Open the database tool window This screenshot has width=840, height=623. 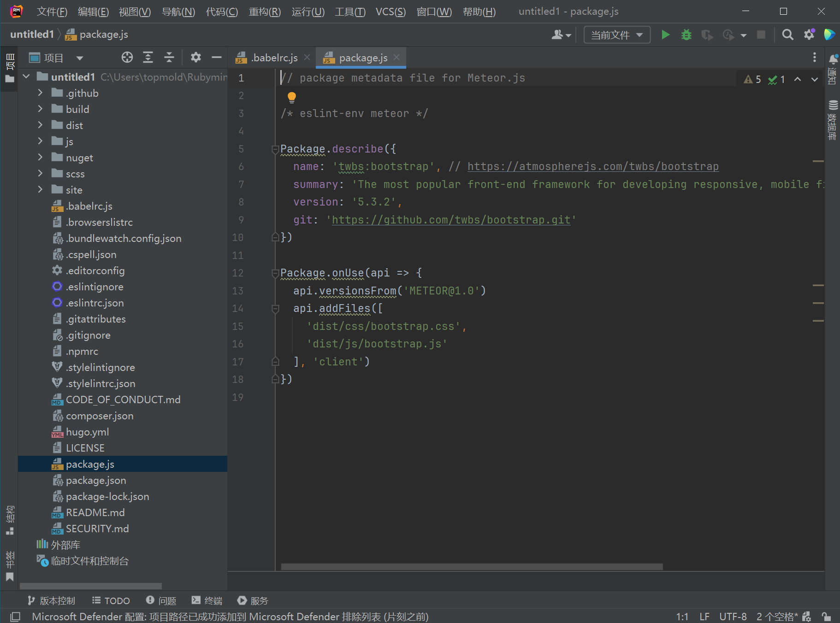pyautogui.click(x=833, y=119)
